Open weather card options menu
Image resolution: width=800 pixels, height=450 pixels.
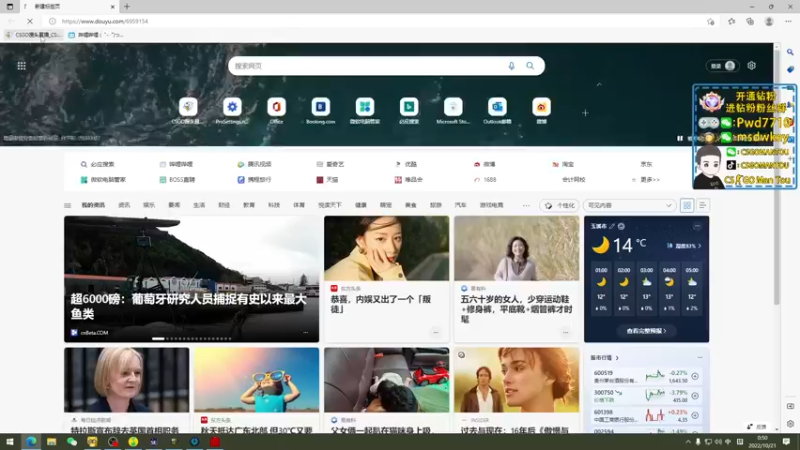pyautogui.click(x=697, y=226)
